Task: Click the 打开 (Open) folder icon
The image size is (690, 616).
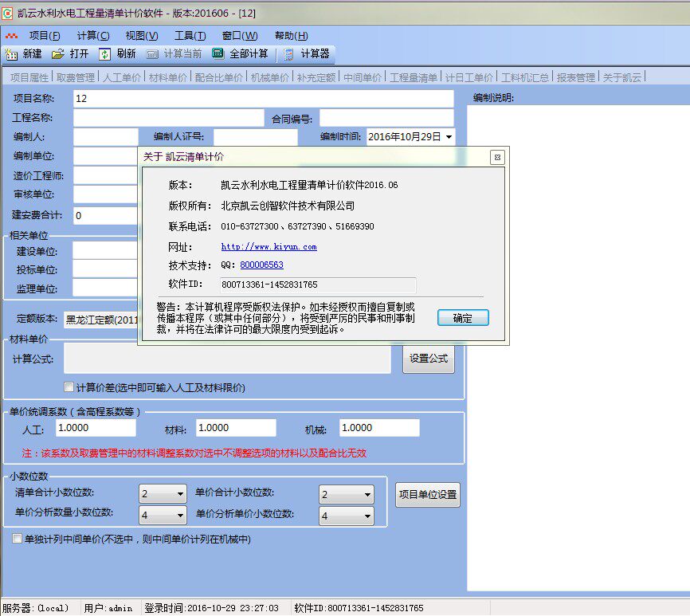Action: (x=57, y=54)
